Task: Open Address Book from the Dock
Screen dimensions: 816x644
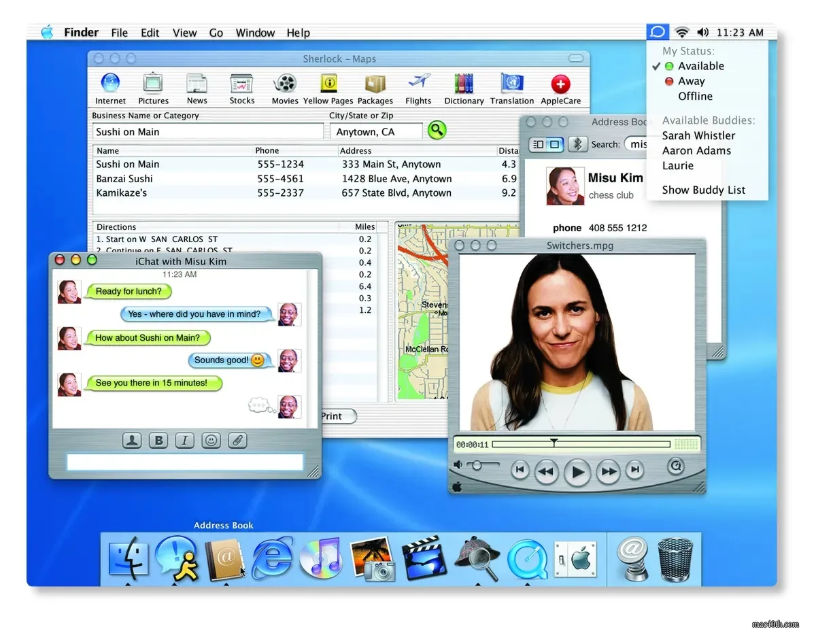Action: [223, 559]
